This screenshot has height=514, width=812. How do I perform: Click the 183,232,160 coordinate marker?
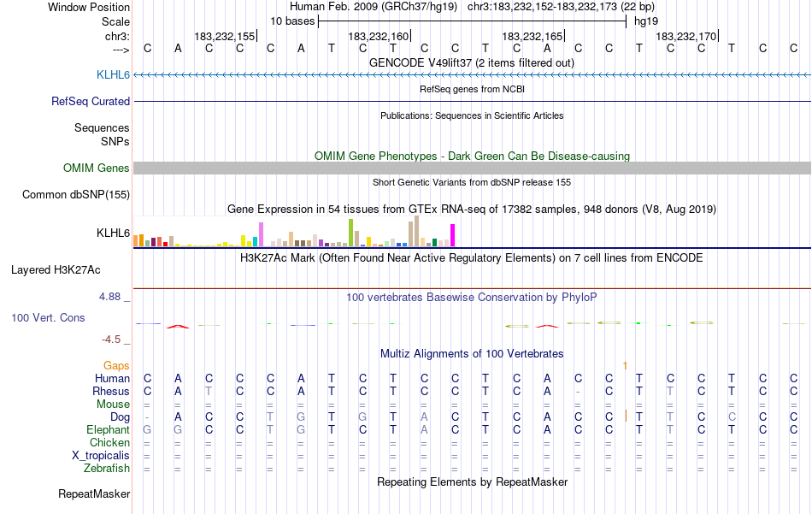pos(379,36)
